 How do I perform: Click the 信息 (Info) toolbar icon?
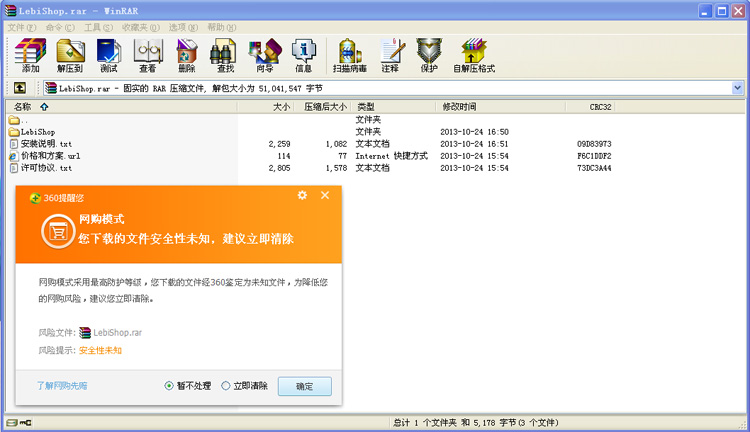coord(304,55)
